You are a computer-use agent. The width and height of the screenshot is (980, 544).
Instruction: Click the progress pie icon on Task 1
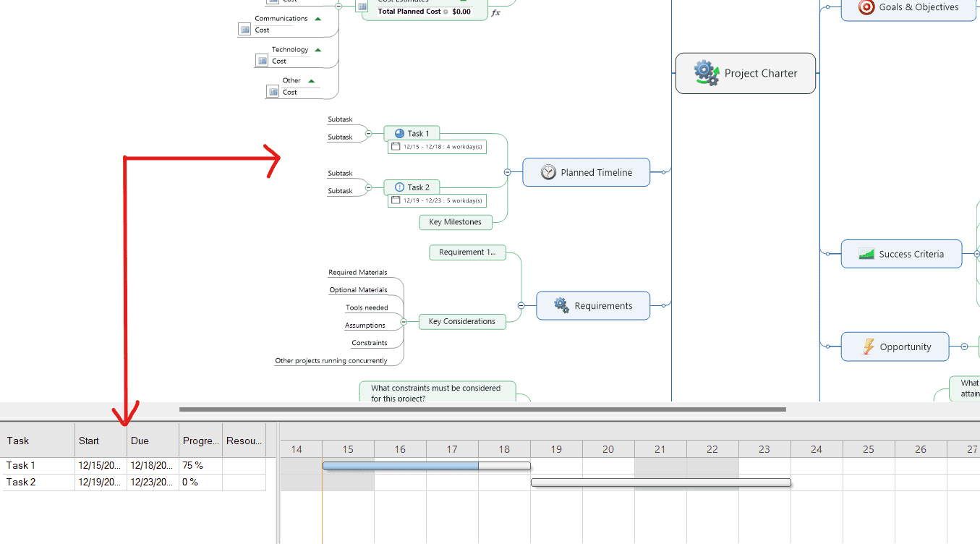click(x=399, y=133)
